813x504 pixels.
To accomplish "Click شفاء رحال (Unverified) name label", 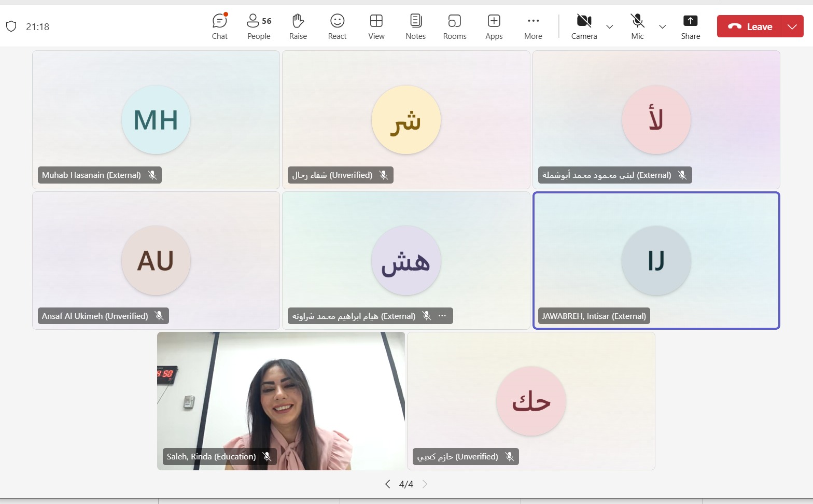I will click(332, 175).
